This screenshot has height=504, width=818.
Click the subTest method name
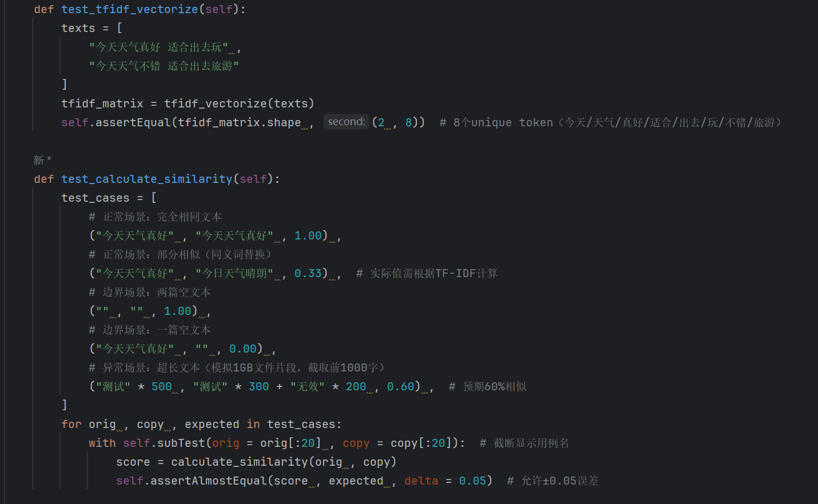(181, 443)
